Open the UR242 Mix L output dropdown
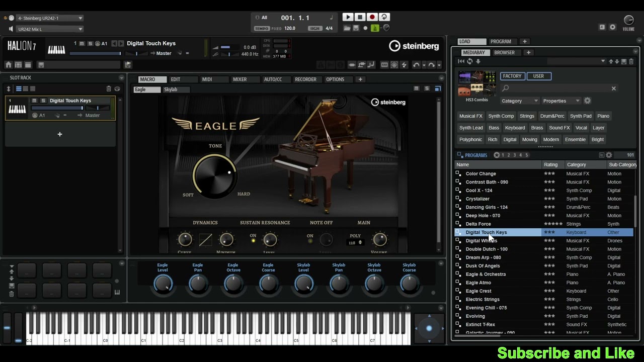The image size is (644, 362). tap(49, 29)
